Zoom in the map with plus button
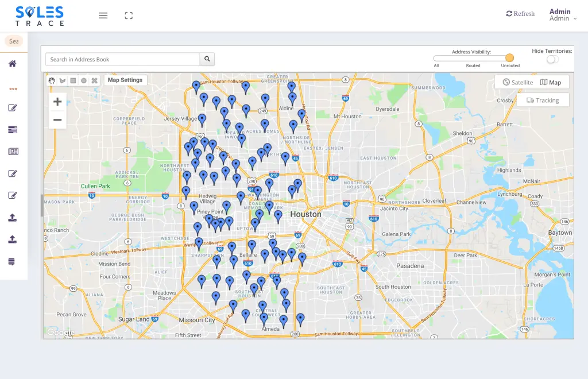 click(57, 102)
